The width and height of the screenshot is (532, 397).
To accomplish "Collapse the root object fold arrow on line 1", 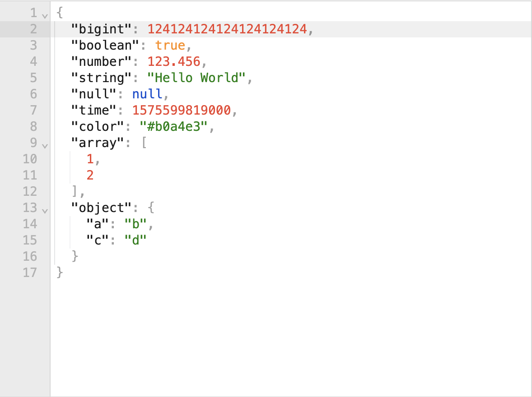I will pos(45,16).
